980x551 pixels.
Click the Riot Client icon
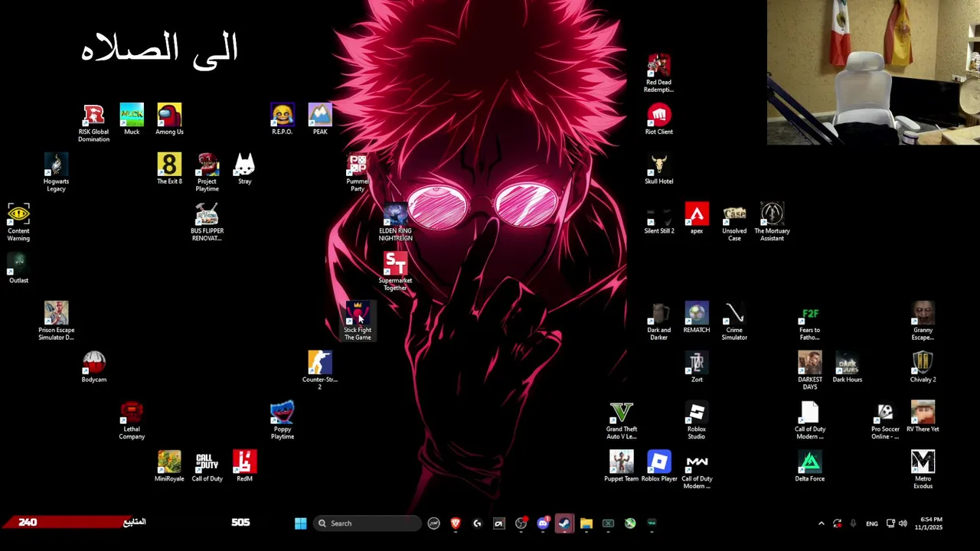point(658,119)
